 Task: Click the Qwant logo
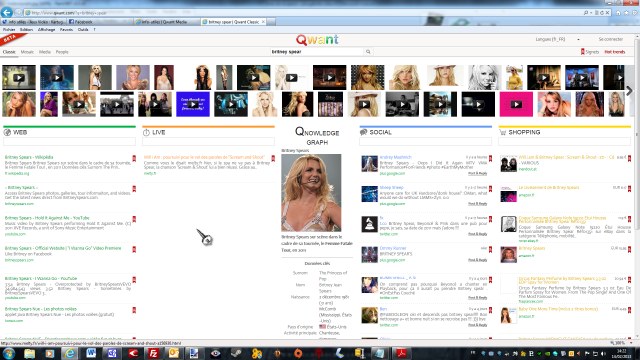click(x=317, y=40)
